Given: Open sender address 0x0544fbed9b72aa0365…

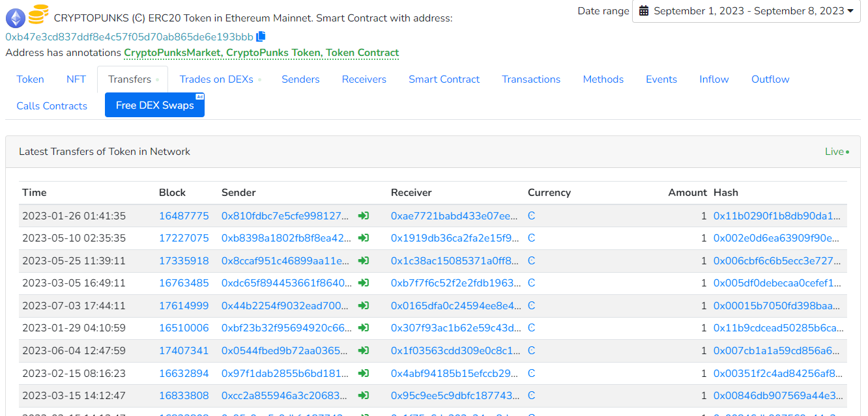Looking at the screenshot, I should click(x=285, y=351).
